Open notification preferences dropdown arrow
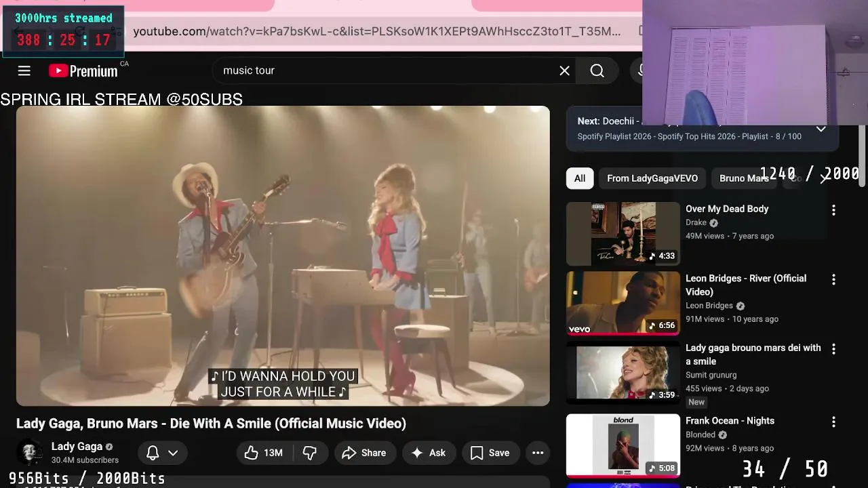 point(173,453)
